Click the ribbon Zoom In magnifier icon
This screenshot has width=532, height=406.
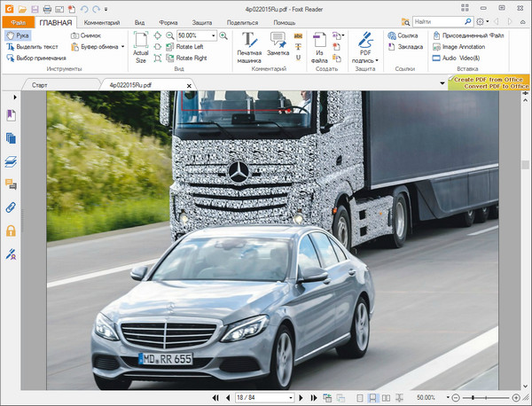(x=223, y=35)
